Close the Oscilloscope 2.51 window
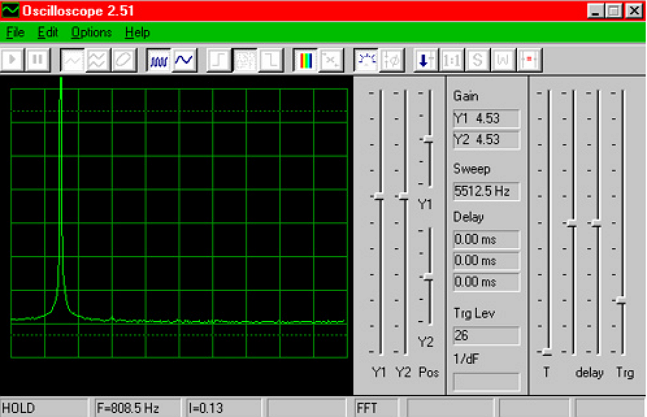 634,11
